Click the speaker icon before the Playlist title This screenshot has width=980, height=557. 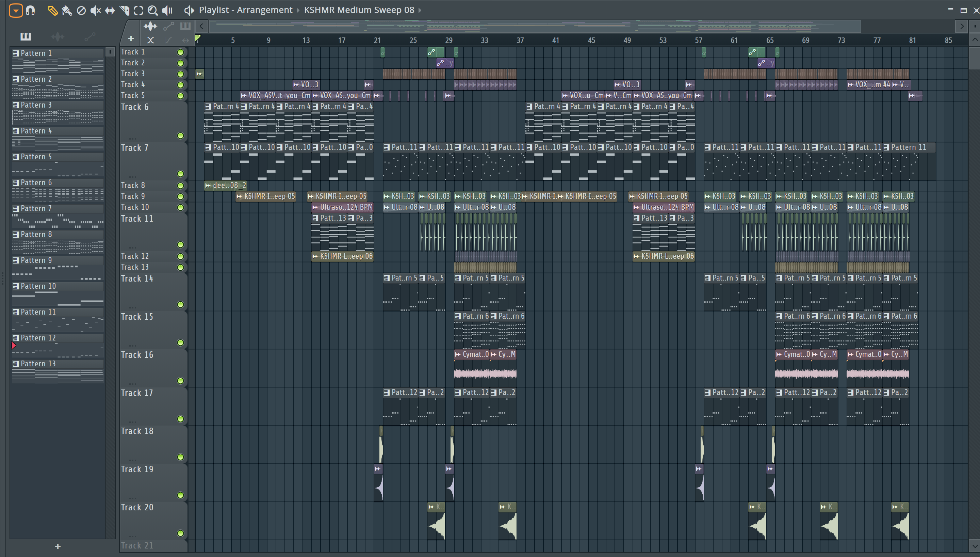point(189,10)
